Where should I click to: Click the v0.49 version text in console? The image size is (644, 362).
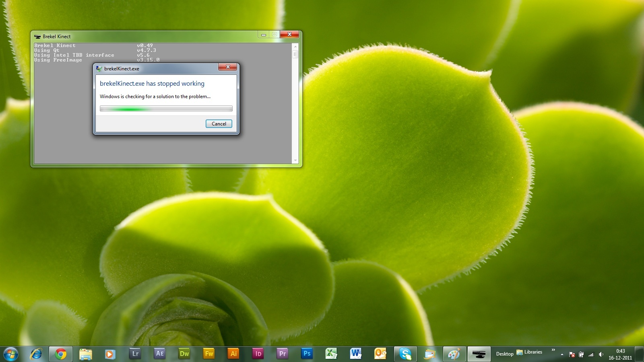click(145, 45)
